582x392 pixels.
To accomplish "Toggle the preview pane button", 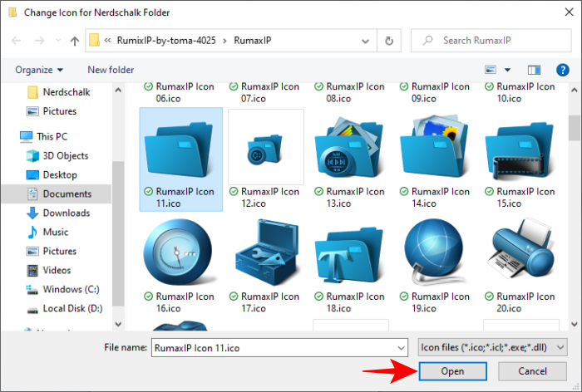I will click(535, 70).
